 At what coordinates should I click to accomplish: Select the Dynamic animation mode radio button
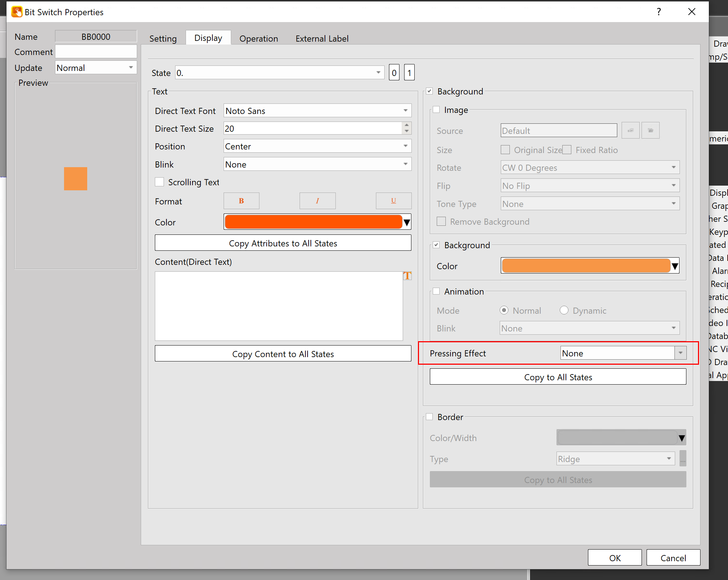pyautogui.click(x=564, y=310)
